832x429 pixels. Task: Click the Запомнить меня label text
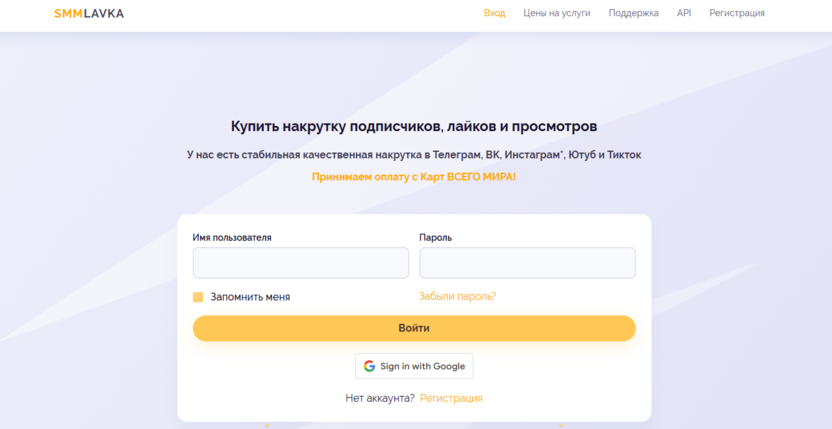(x=250, y=297)
